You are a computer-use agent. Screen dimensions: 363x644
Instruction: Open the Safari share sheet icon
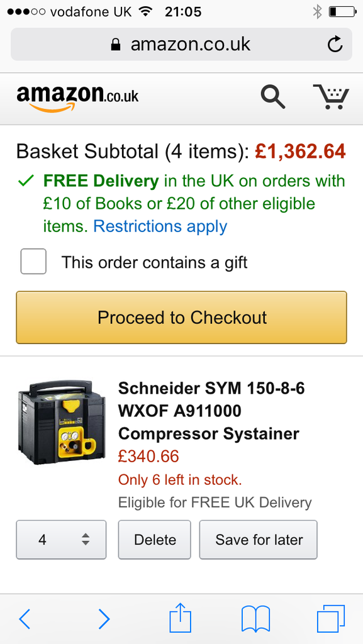click(181, 618)
